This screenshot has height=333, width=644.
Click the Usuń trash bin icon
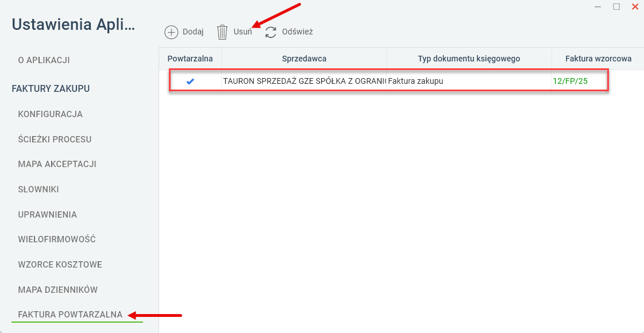[x=222, y=32]
